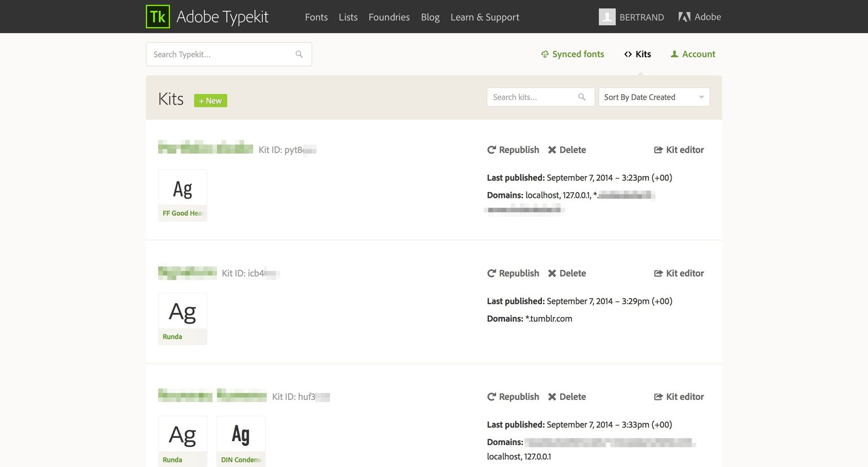Screen dimensions: 868x467
Task: Create a kit with + New button
Action: pyautogui.click(x=211, y=100)
